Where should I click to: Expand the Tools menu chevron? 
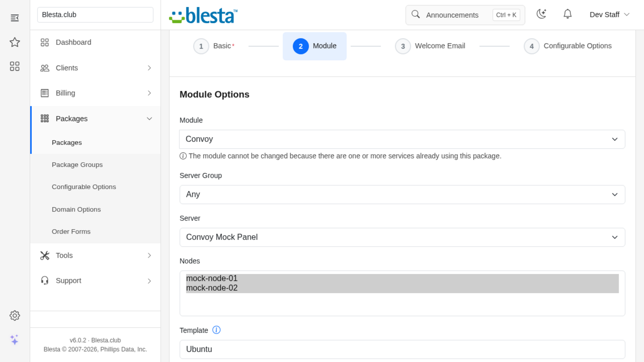[x=149, y=255]
